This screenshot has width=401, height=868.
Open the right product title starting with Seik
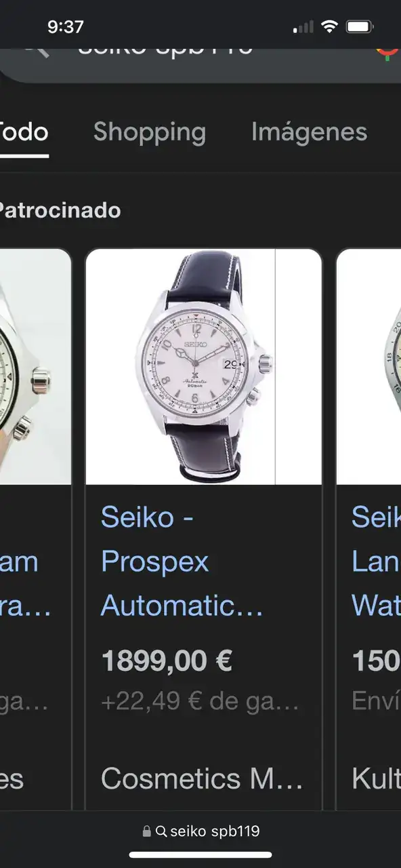point(376,561)
